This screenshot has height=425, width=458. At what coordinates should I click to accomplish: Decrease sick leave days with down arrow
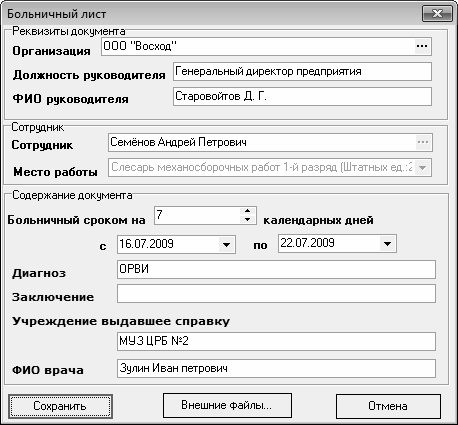pos(247,219)
